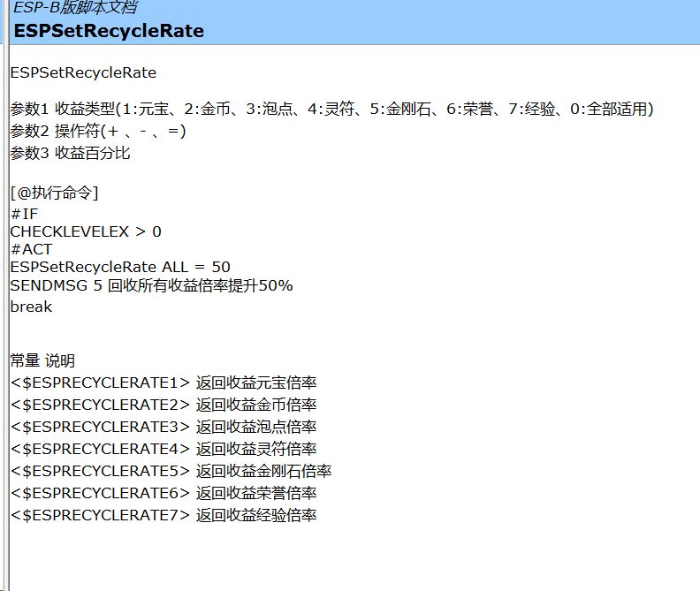Click the 参数2 操作符 line

coord(97,131)
